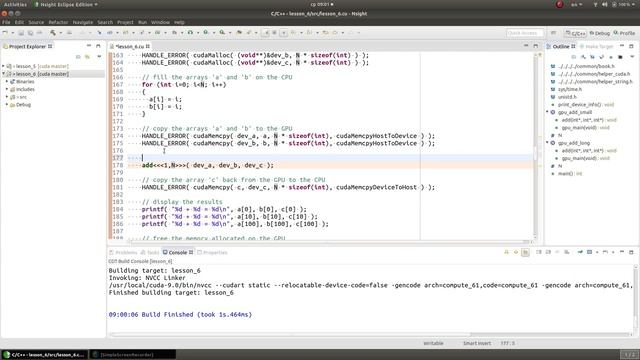The height and width of the screenshot is (360, 640).
Task: Expand the lesson_5 project node
Action: [x=4, y=66]
